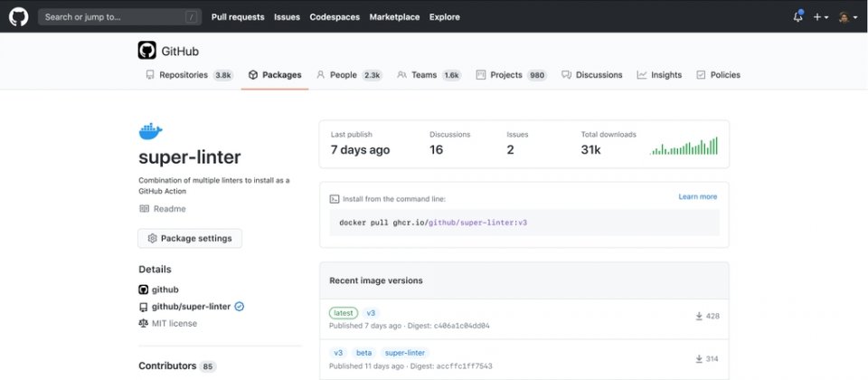Click the gear icon in Package settings
868x380 pixels.
click(x=152, y=238)
